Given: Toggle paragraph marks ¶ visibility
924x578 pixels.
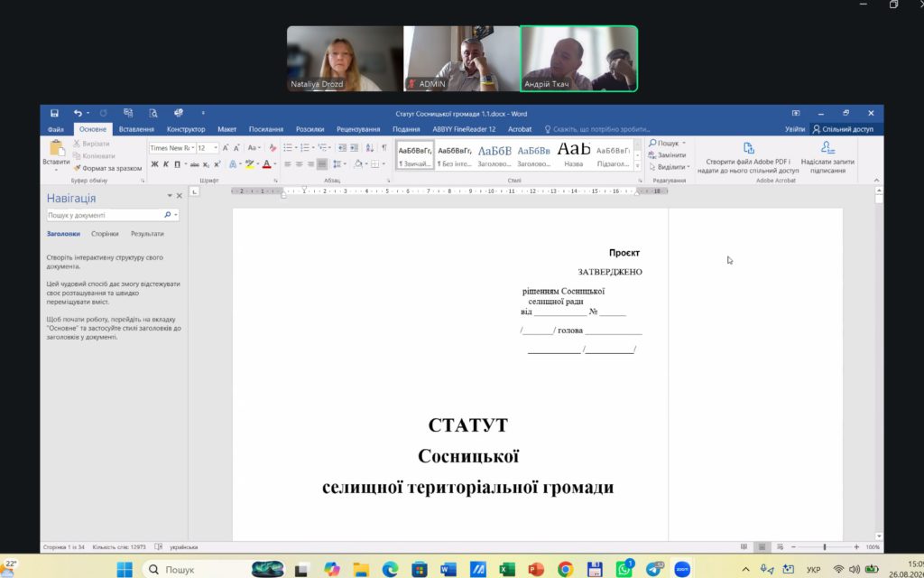Looking at the screenshot, I should [x=384, y=148].
